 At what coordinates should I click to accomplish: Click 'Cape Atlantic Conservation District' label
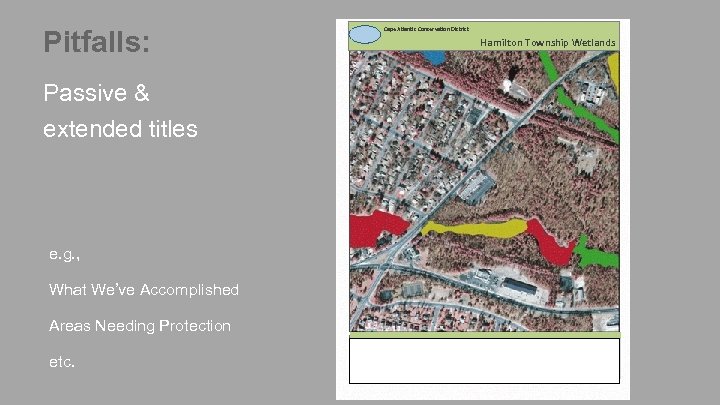[x=426, y=29]
